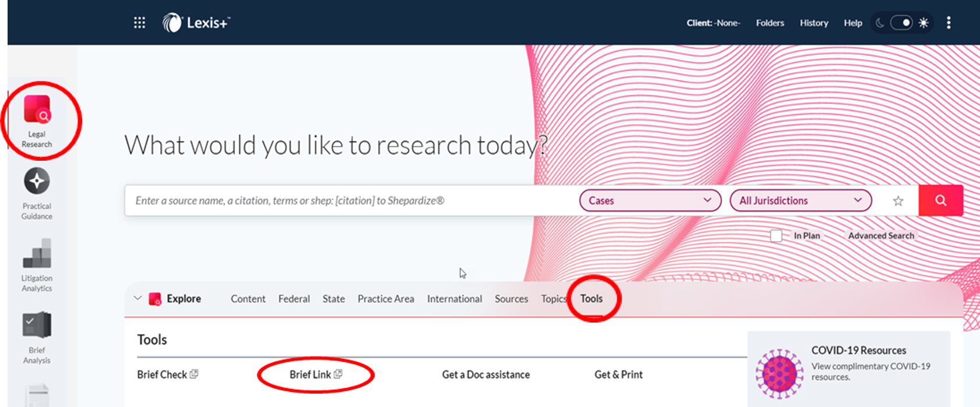This screenshot has height=407, width=980.
Task: Open the More options kebab menu
Action: 949,23
